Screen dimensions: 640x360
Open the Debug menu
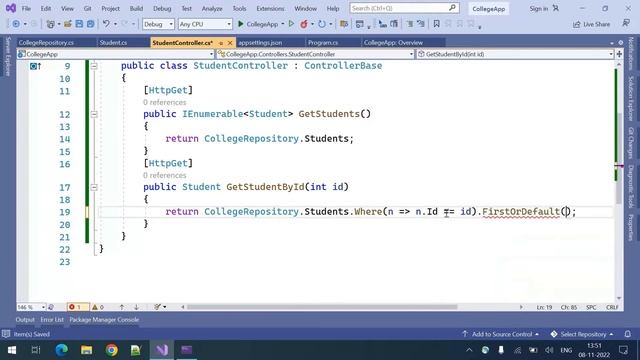point(162,8)
